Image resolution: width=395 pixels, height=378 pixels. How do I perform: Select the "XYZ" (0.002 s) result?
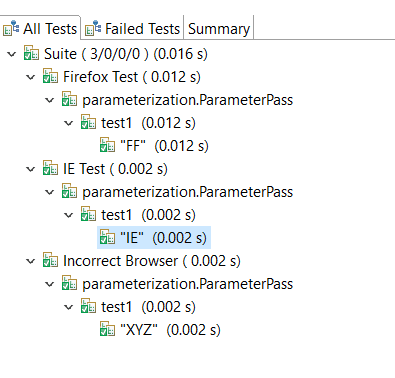click(160, 330)
